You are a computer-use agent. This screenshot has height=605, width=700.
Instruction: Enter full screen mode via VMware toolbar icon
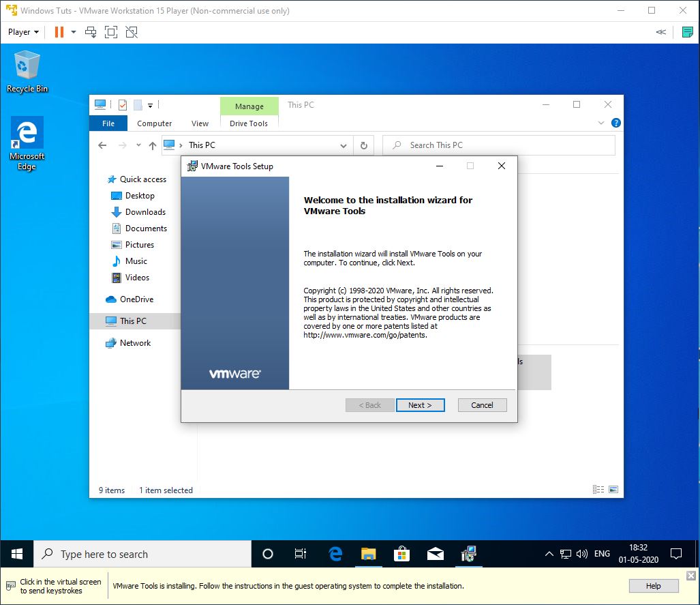(x=110, y=32)
